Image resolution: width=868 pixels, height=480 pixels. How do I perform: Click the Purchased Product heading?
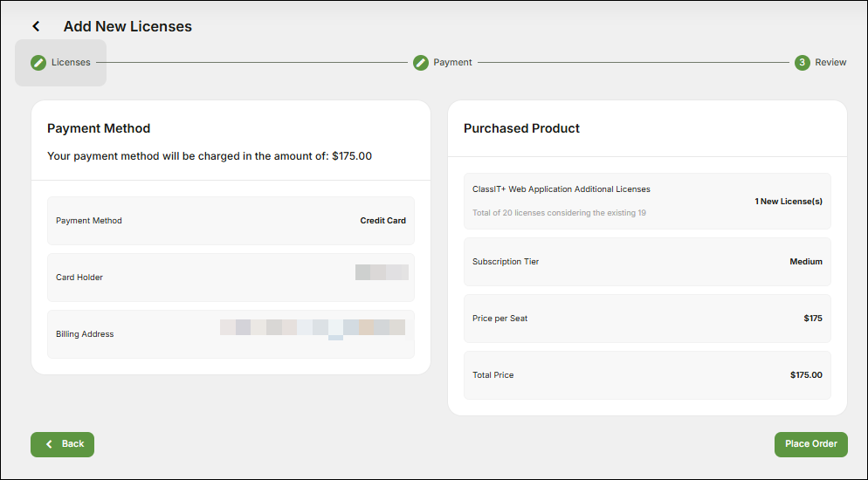[x=521, y=128]
